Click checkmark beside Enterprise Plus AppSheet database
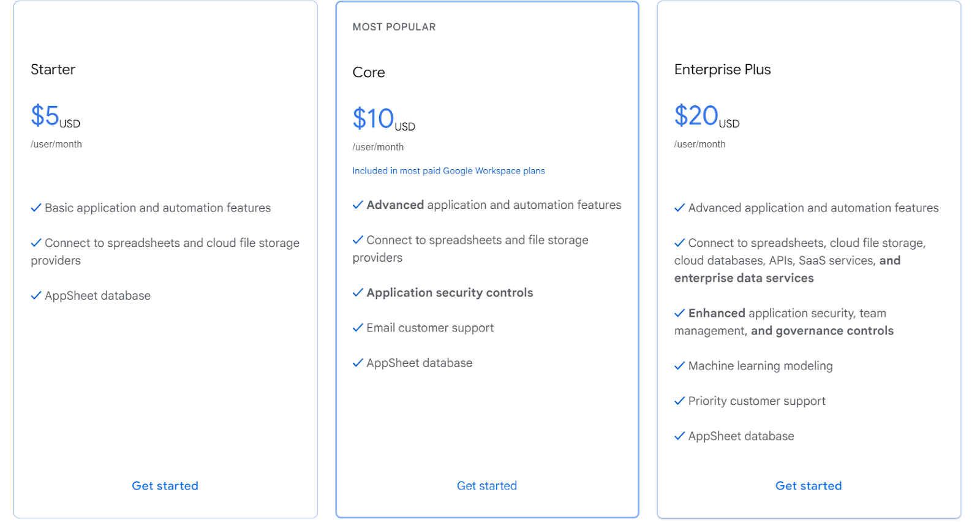This screenshot has height=522, width=980. pos(679,436)
